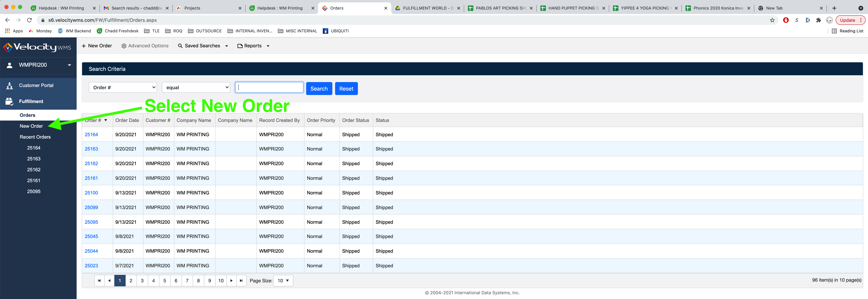The width and height of the screenshot is (868, 299).
Task: Open the Chrome extensions puzzle icon
Action: click(818, 20)
